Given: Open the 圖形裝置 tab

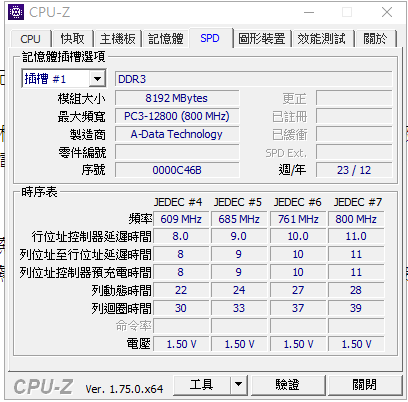Looking at the screenshot, I should (x=262, y=39).
